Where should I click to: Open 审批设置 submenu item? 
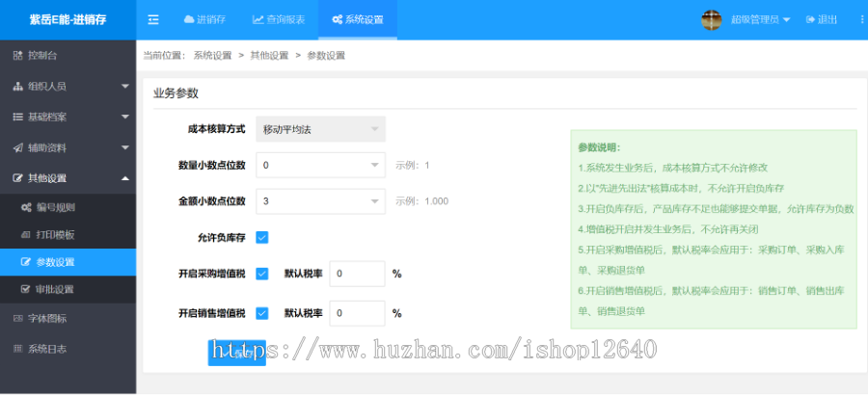68,289
